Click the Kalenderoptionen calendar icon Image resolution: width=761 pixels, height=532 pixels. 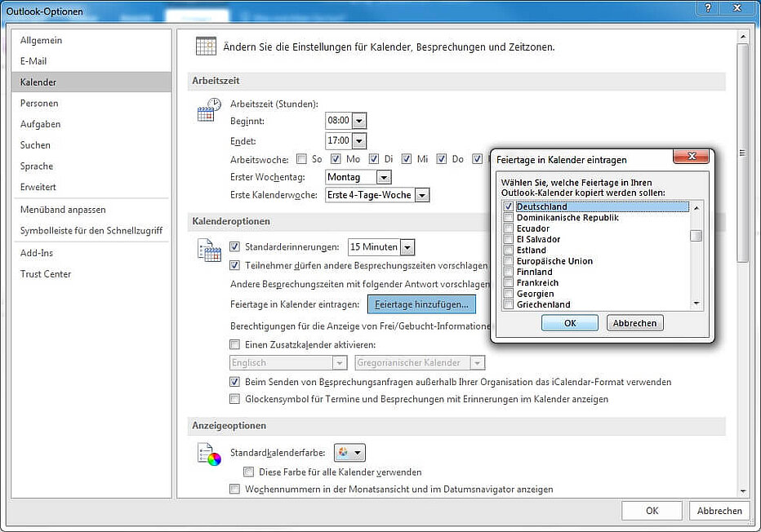coord(209,250)
